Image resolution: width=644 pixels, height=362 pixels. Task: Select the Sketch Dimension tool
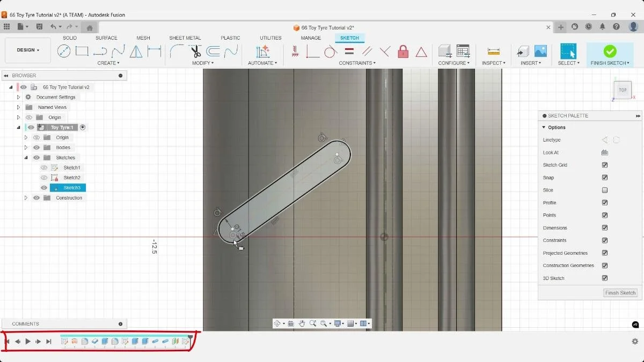click(x=155, y=51)
